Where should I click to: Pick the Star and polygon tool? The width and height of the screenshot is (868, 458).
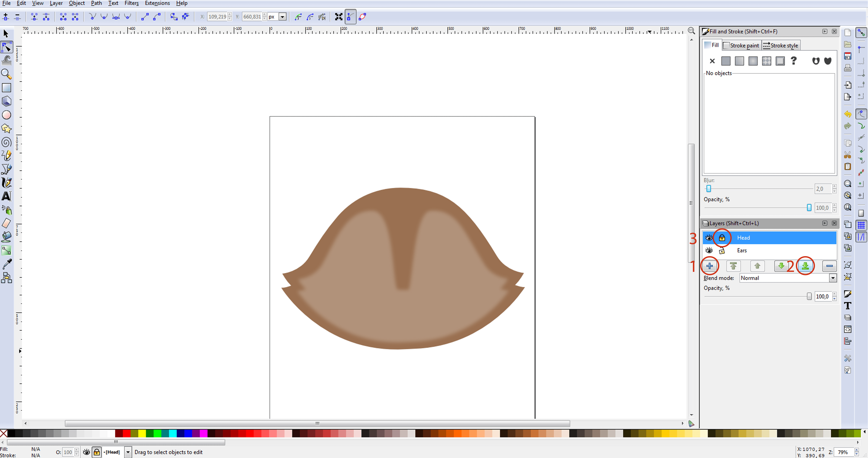click(6, 129)
